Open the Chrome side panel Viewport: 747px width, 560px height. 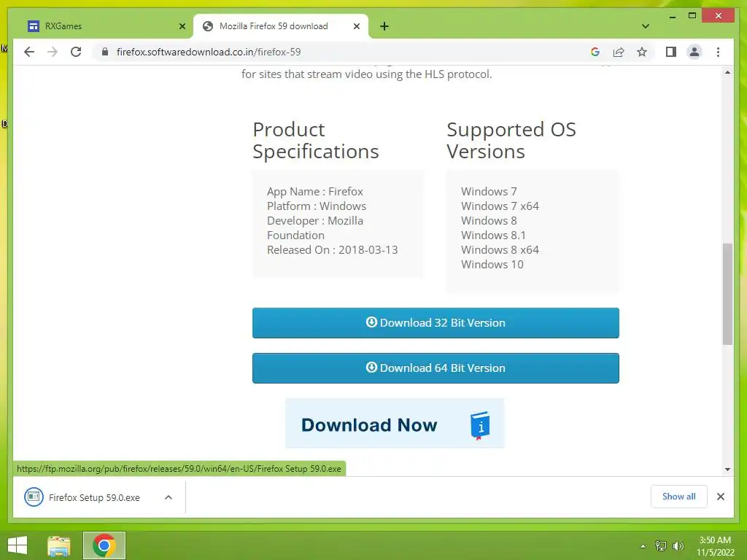point(671,52)
